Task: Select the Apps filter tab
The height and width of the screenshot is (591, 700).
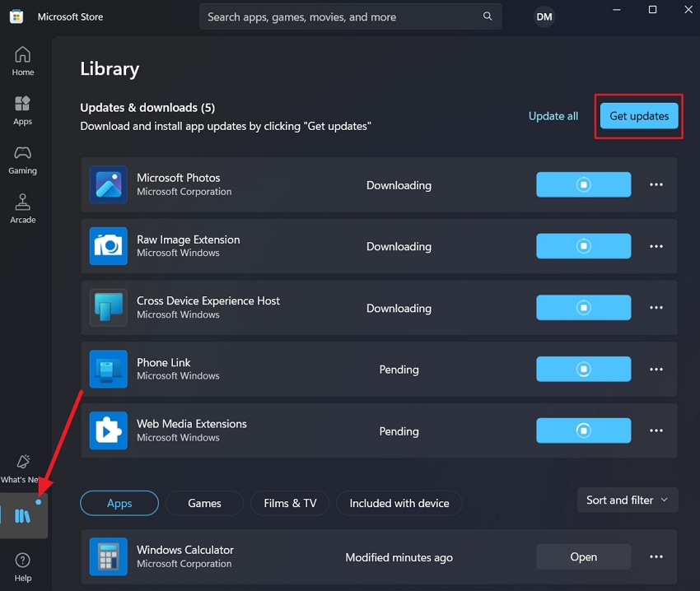Action: [119, 503]
